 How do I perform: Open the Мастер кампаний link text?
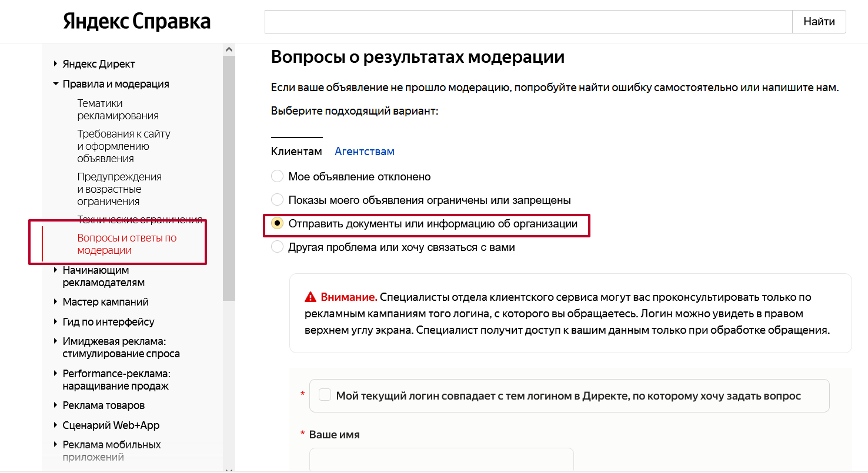click(x=106, y=302)
